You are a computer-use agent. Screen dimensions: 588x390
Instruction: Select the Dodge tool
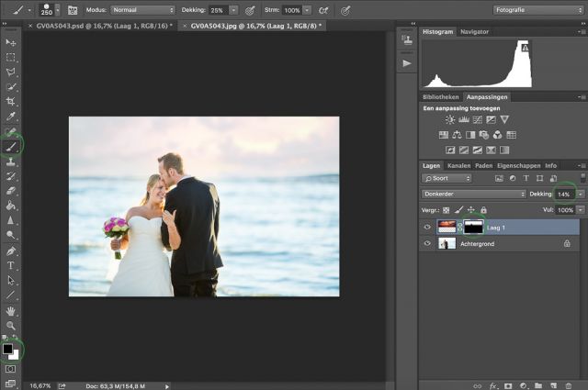point(10,235)
